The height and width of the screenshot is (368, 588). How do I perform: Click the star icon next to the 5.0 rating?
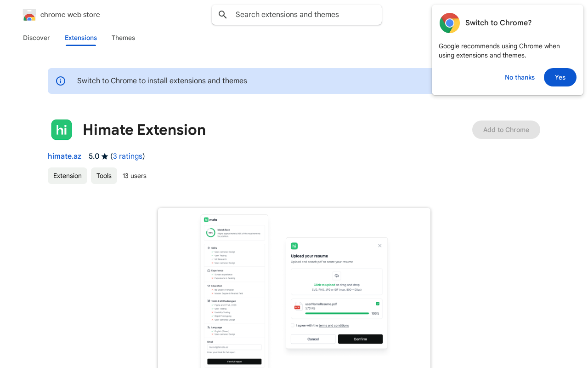click(105, 156)
